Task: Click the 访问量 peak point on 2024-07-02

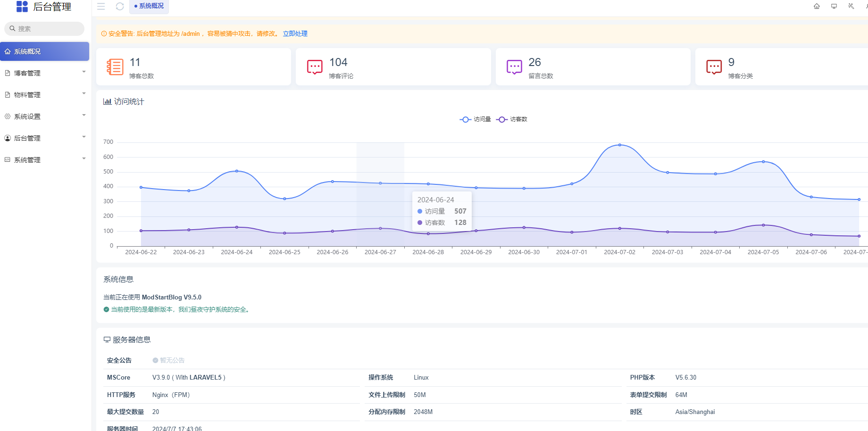Action: [619, 145]
